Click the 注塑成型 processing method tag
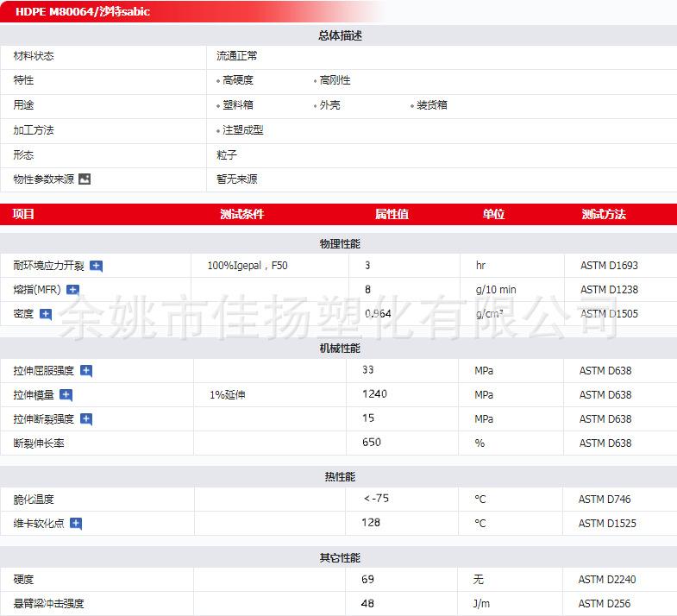This screenshot has height=616, width=677. click(242, 130)
